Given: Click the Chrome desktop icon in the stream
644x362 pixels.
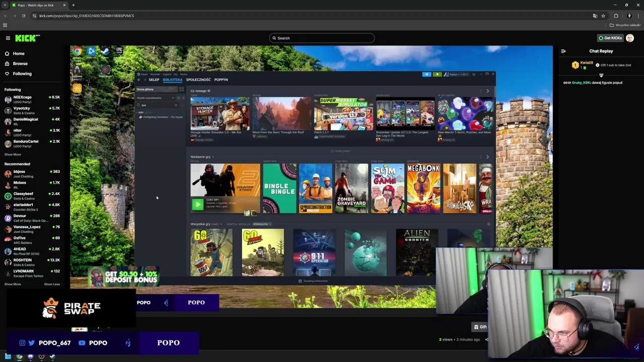Looking at the screenshot, I should (x=77, y=51).
